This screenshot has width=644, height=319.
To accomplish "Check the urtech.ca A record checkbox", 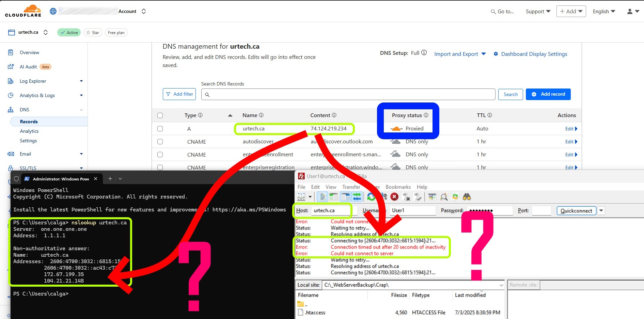I will 160,129.
